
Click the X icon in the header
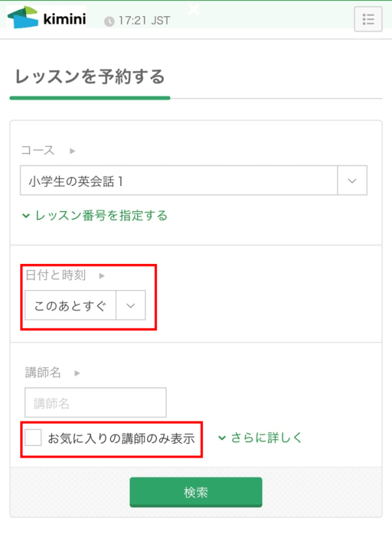pyautogui.click(x=192, y=10)
